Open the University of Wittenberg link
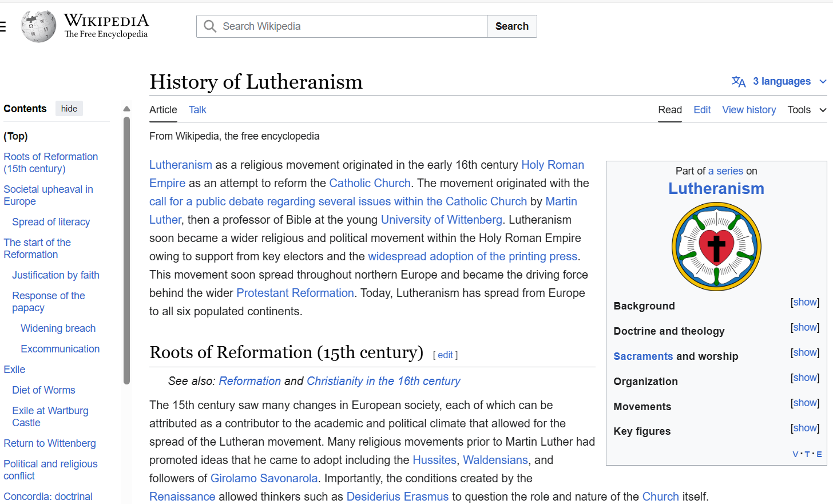Screen dimensions: 833x504 point(442,220)
